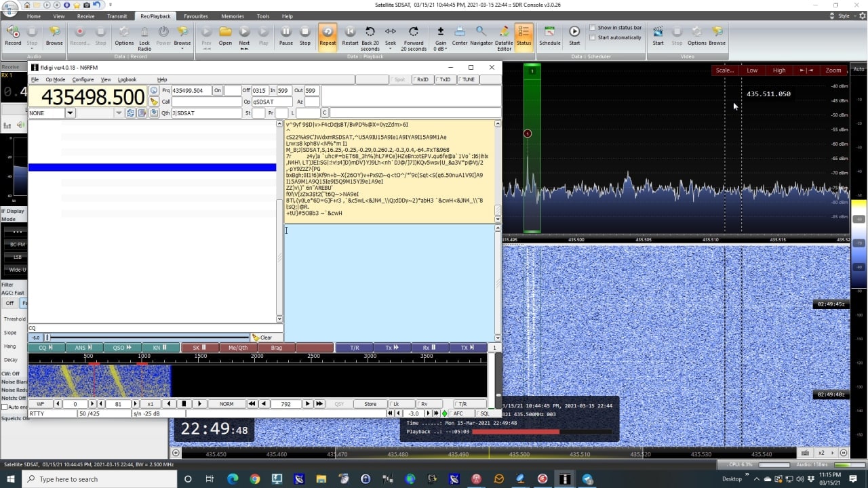Open the Navigator tool

click(x=481, y=35)
